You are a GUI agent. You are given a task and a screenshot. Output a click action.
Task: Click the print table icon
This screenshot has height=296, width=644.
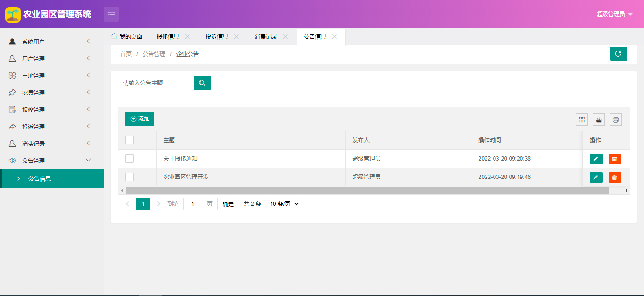point(616,119)
